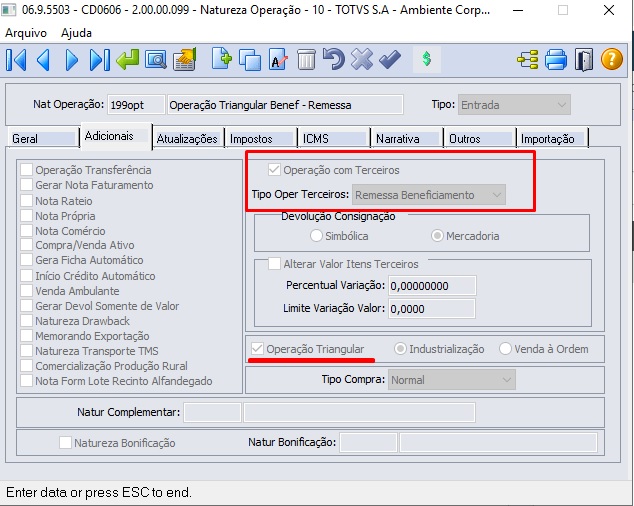Toggle Nota Própria checkbox
Viewport: 634px width, 506px height.
(27, 216)
